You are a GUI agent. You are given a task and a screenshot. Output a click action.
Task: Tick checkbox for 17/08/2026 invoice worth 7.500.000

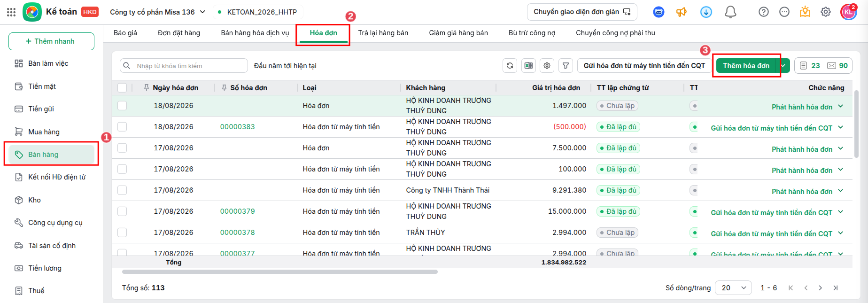coord(122,148)
